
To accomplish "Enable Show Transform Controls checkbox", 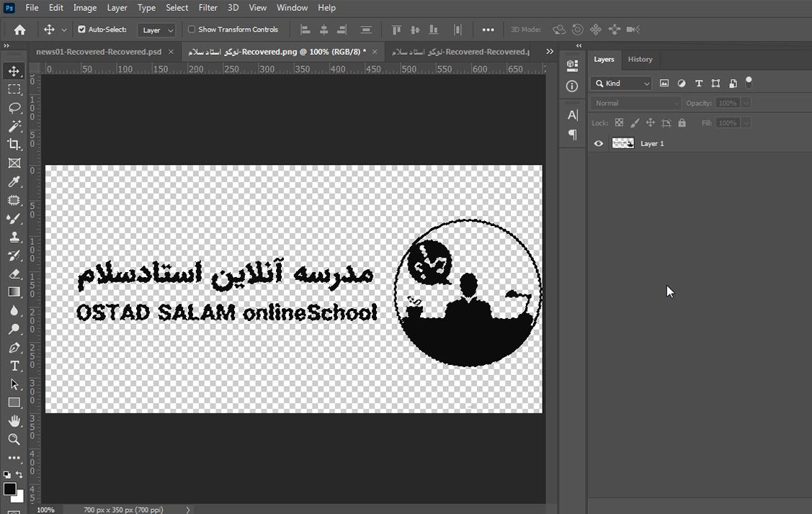I will [192, 30].
